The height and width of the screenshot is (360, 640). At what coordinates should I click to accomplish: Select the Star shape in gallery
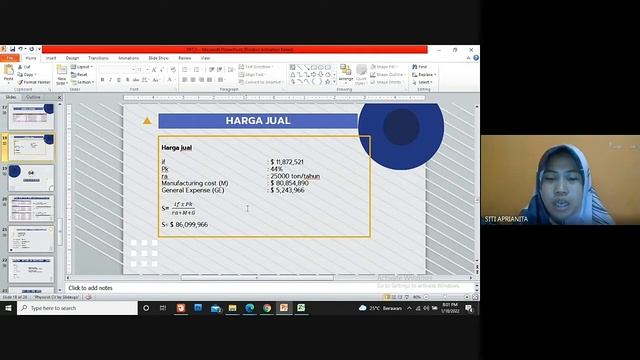(327, 82)
